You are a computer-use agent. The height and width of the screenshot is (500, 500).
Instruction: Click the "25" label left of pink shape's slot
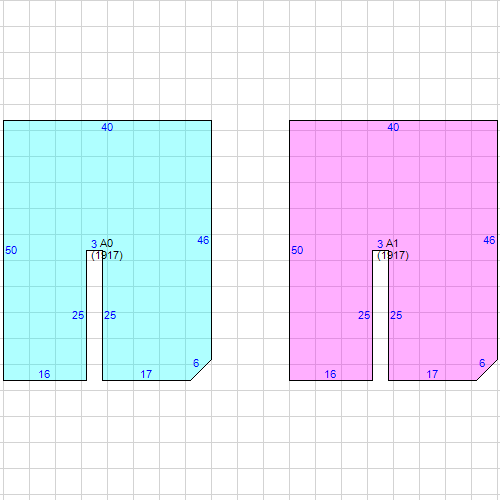(x=364, y=315)
